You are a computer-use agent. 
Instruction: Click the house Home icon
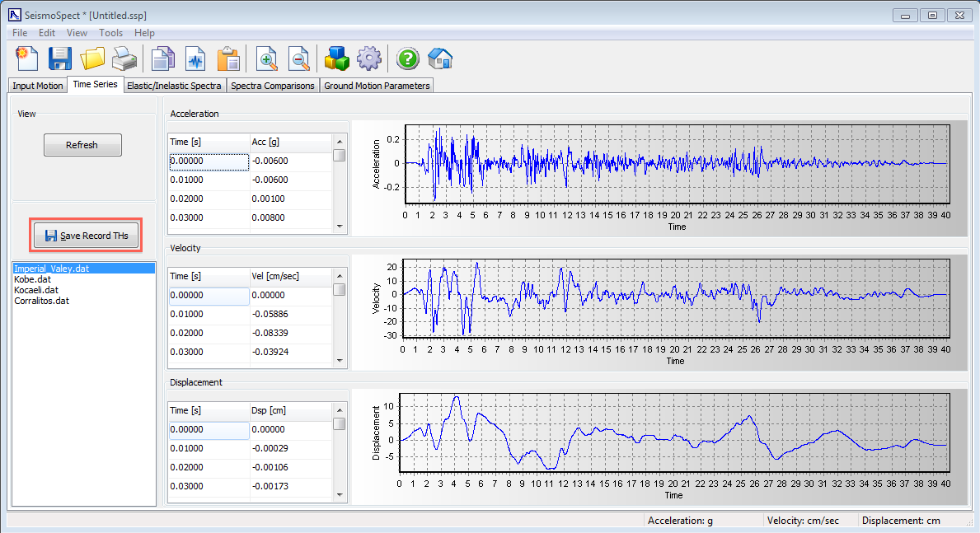tap(440, 58)
